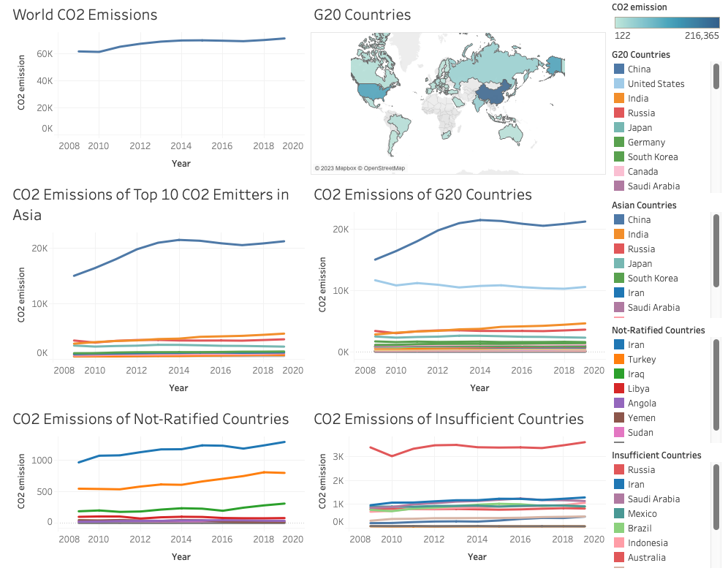728x579 pixels.
Task: Click the G20 Countries legend scrollbar
Action: pos(716,77)
